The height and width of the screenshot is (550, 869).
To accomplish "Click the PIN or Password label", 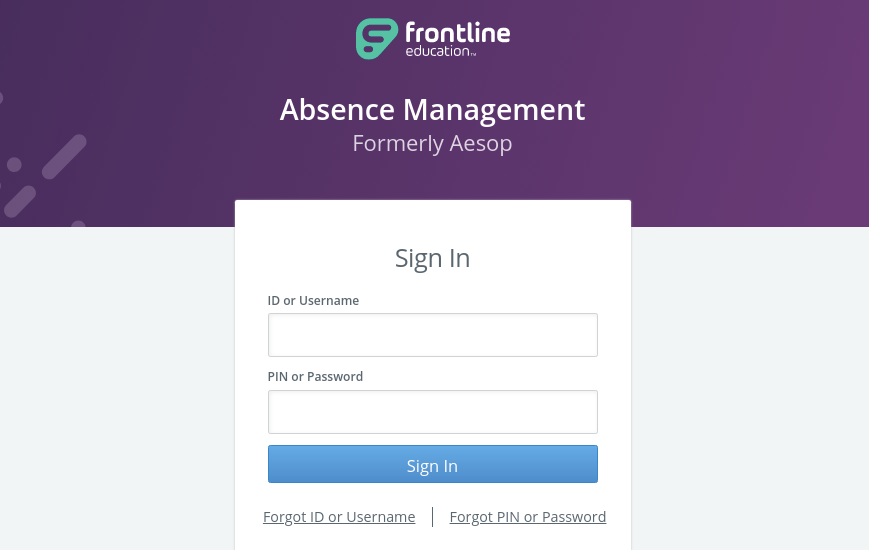I will 315,376.
